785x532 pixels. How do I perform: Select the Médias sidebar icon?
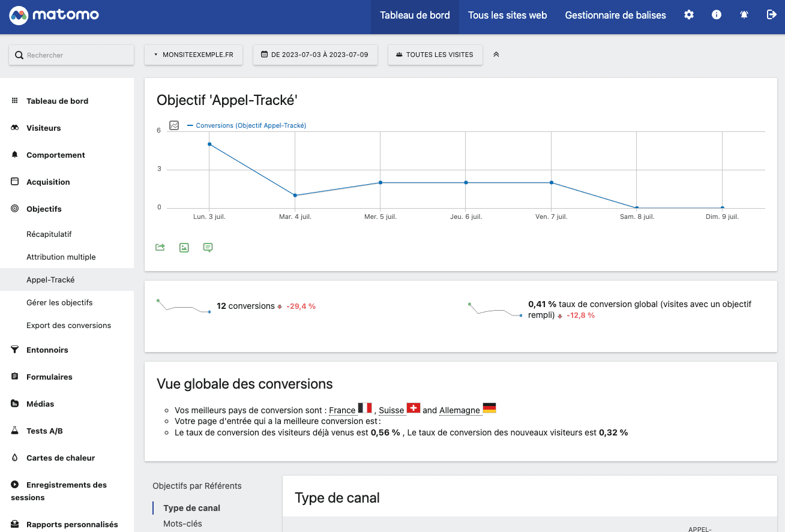[x=14, y=404]
